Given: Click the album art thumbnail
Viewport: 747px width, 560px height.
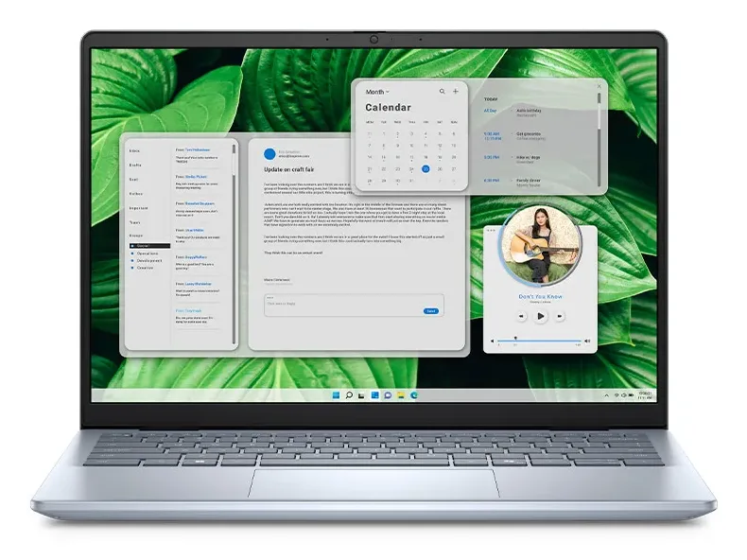Looking at the screenshot, I should point(541,245).
